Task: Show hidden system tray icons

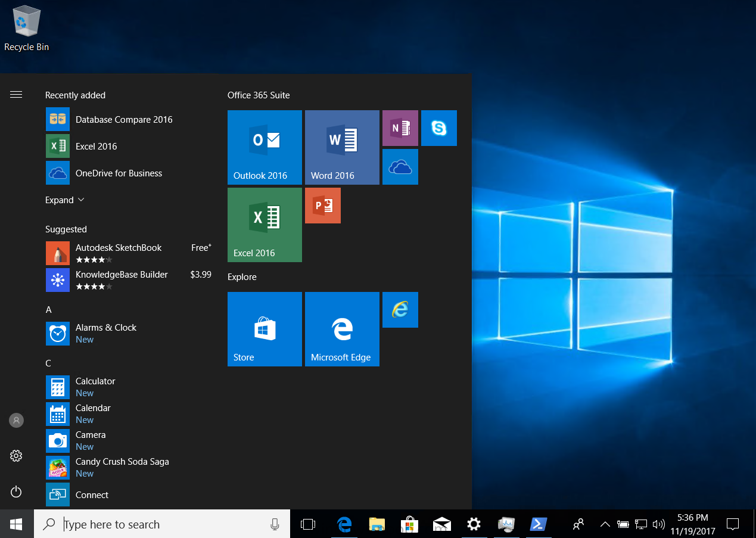Action: [x=605, y=524]
